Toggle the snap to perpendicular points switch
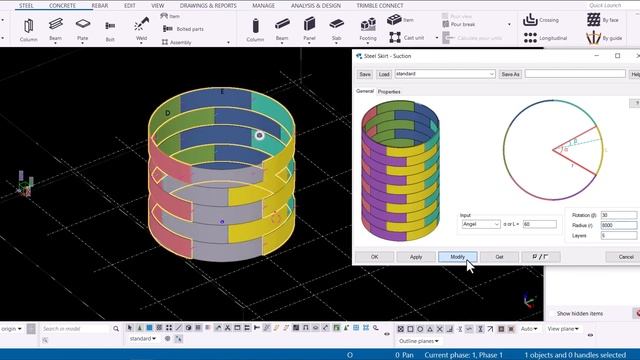The width and height of the screenshot is (640, 360). 449,329
